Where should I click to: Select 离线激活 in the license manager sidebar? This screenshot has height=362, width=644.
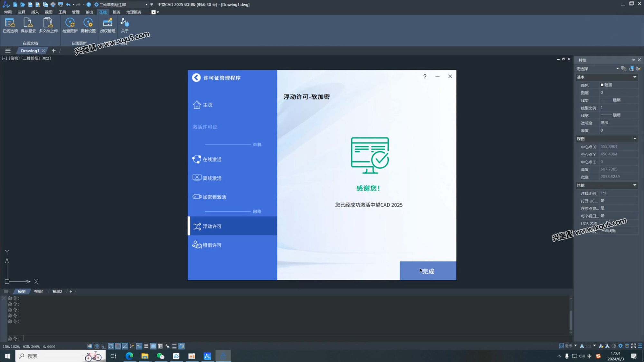click(x=232, y=178)
